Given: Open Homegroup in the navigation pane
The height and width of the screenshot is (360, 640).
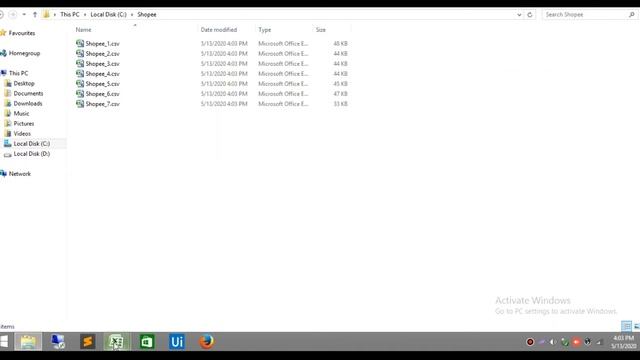Looking at the screenshot, I should click(x=24, y=53).
